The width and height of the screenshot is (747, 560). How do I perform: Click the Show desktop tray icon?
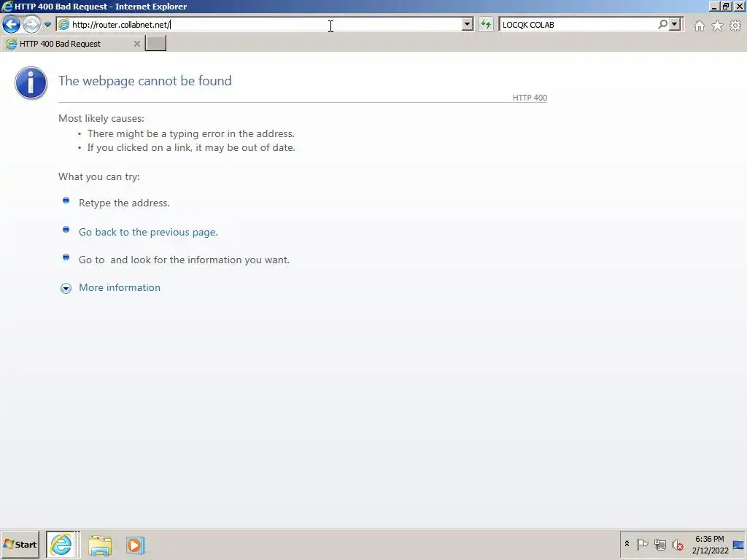point(738,545)
